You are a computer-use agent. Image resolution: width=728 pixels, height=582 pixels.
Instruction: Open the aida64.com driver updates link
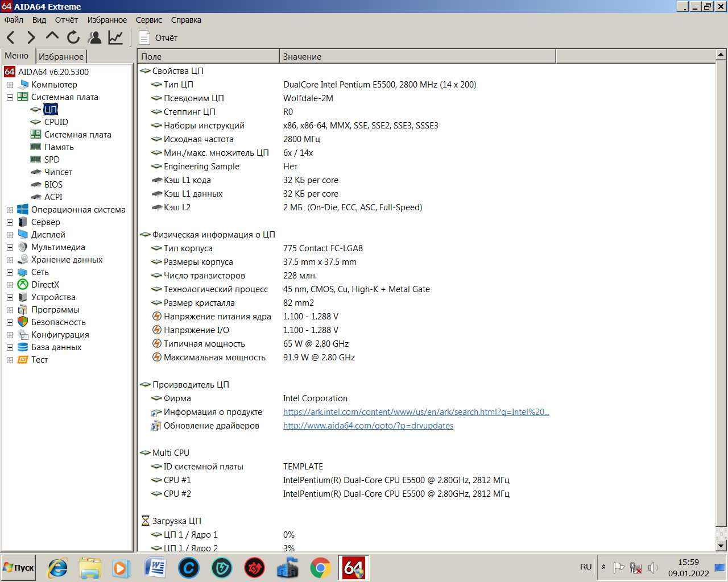[x=368, y=426]
